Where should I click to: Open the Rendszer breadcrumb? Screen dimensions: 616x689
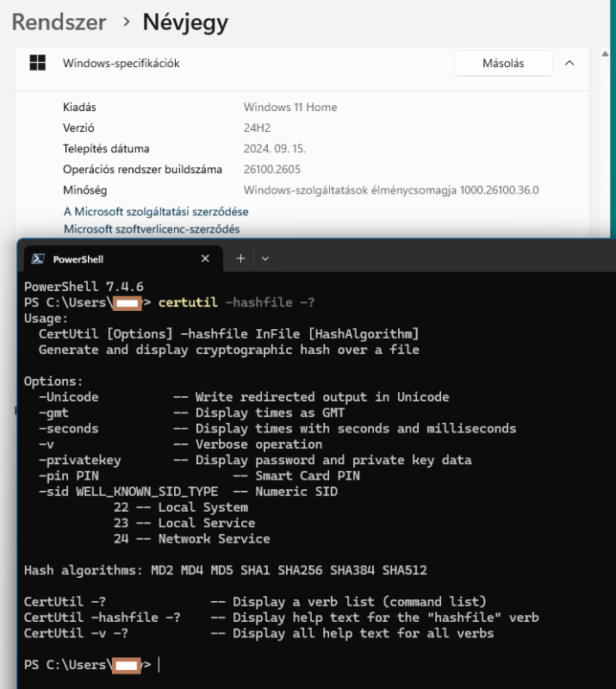[x=59, y=22]
